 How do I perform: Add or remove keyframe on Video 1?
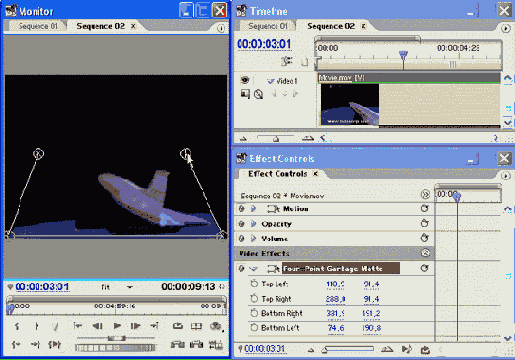tap(285, 94)
